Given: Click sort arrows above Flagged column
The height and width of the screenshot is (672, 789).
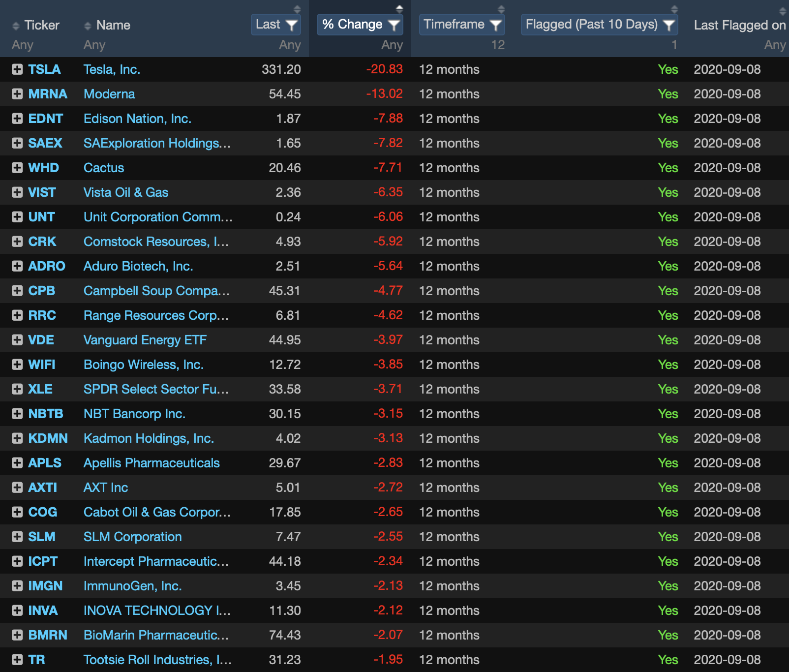Looking at the screenshot, I should (x=674, y=9).
